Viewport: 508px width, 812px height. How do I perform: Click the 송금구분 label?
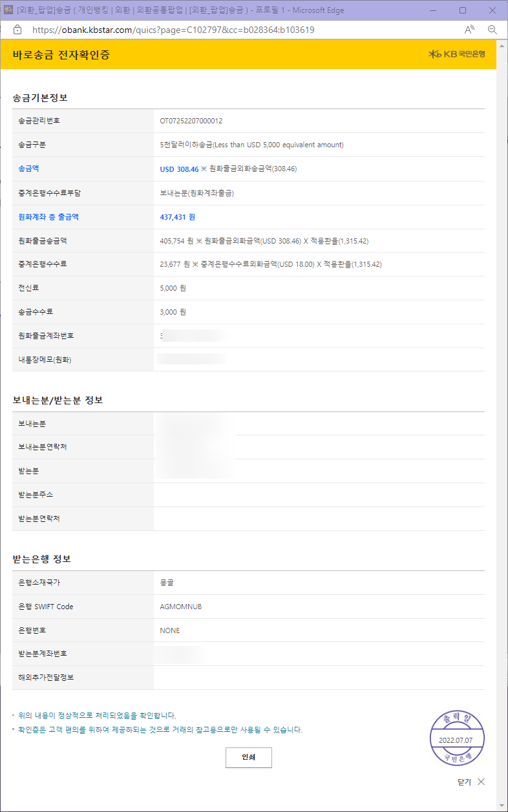tap(32, 145)
